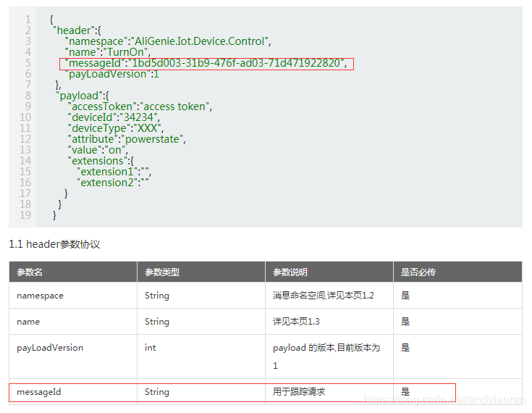
Task: Click the 1.1 header参数协议 heading
Action: (54, 244)
